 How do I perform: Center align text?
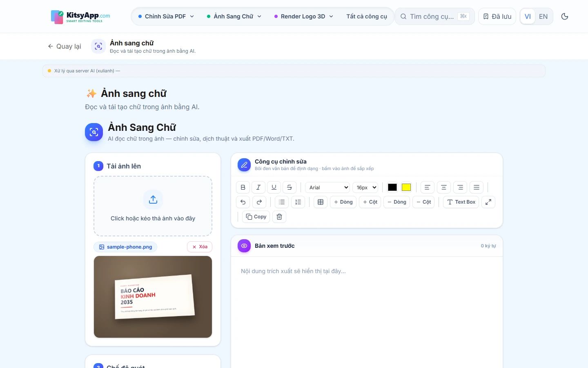(444, 187)
